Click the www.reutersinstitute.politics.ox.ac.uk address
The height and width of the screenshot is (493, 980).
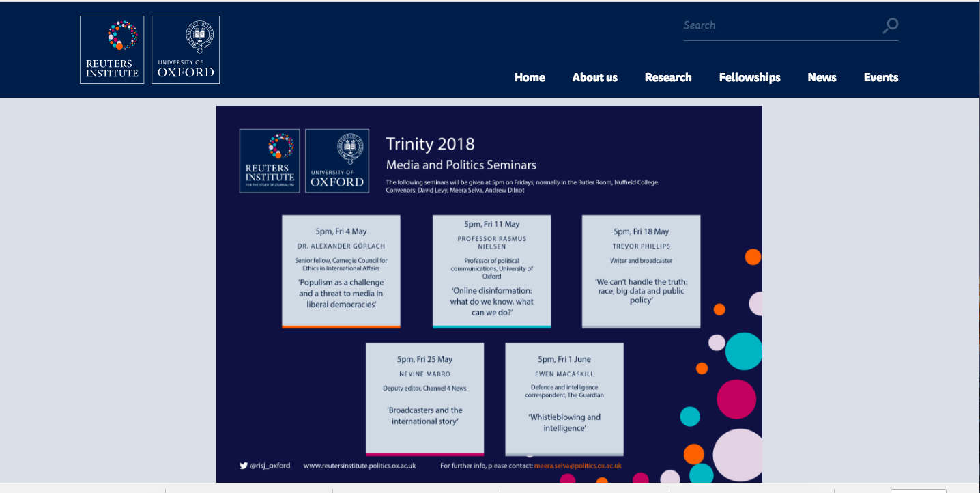[360, 466]
